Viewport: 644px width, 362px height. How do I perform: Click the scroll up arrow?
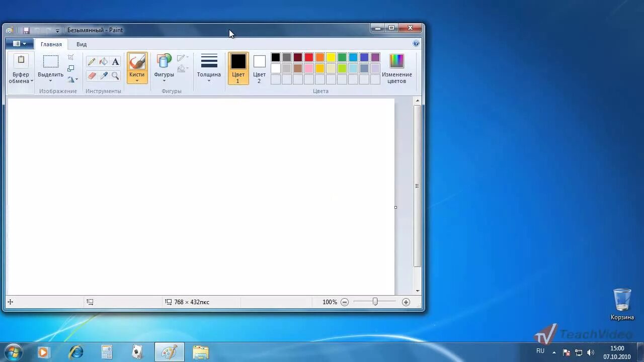417,101
